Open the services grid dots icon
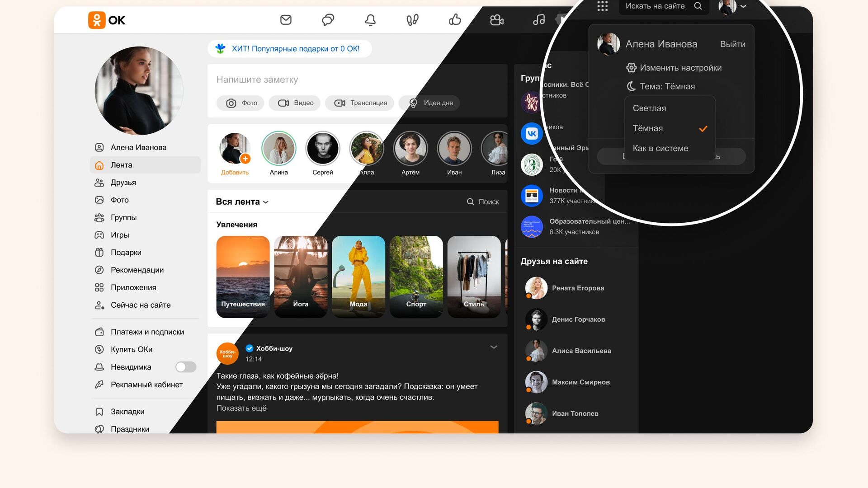The width and height of the screenshot is (868, 488). click(602, 6)
